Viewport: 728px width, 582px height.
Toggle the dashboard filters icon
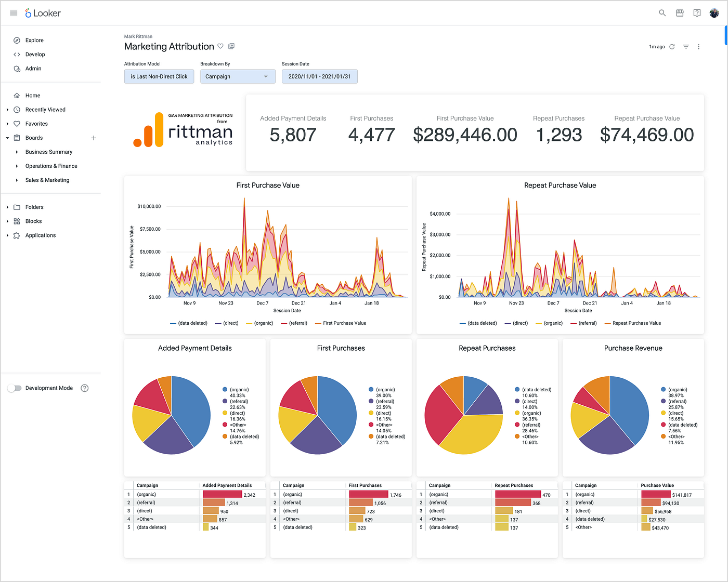coord(686,47)
